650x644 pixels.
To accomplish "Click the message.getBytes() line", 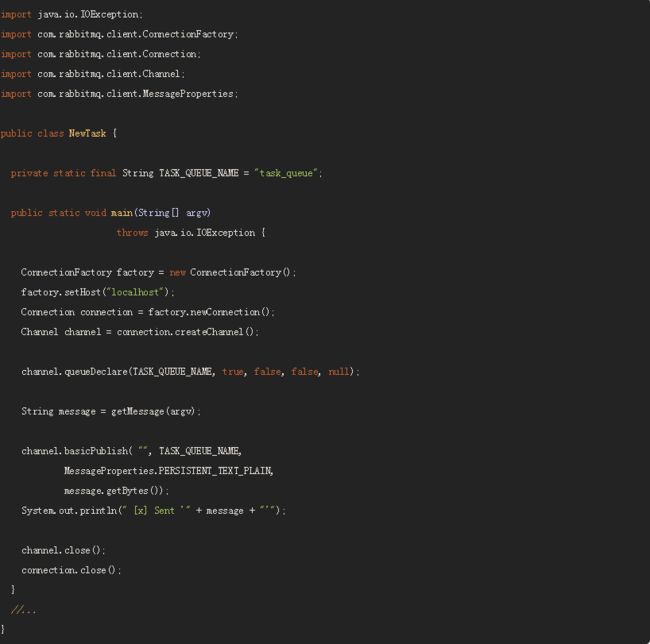I will click(116, 491).
